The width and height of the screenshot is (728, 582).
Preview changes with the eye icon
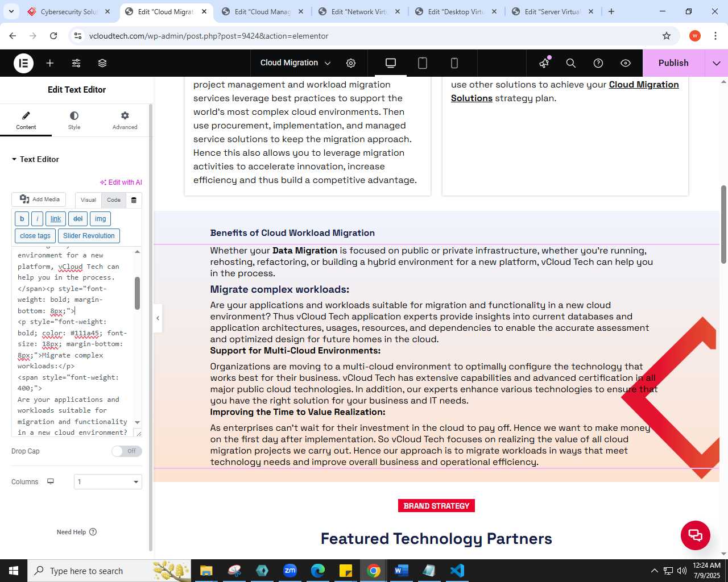(x=626, y=63)
